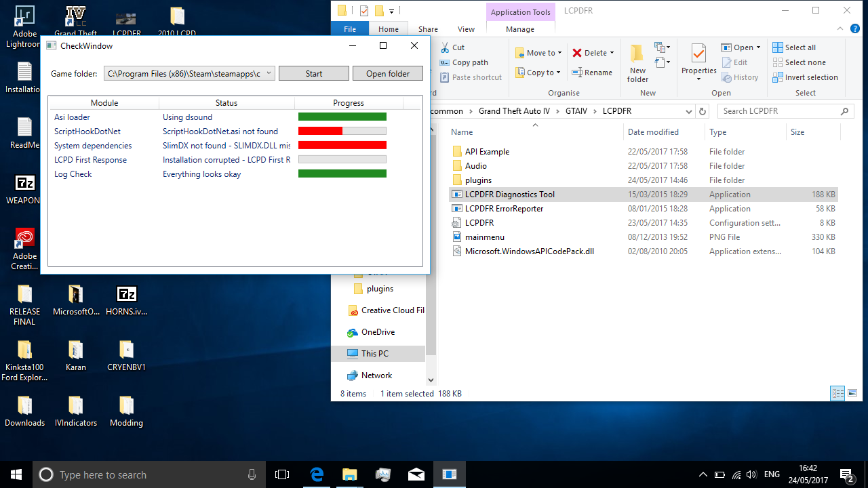Click the Open folder button

tap(388, 73)
